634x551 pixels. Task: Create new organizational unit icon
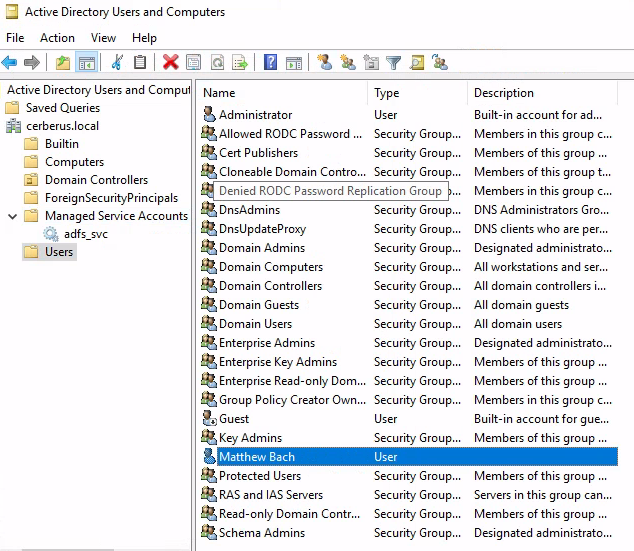pyautogui.click(x=371, y=63)
